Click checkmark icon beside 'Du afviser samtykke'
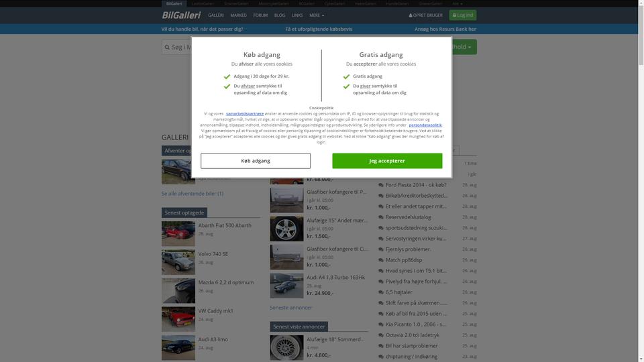The width and height of the screenshot is (644, 362). tap(227, 86)
